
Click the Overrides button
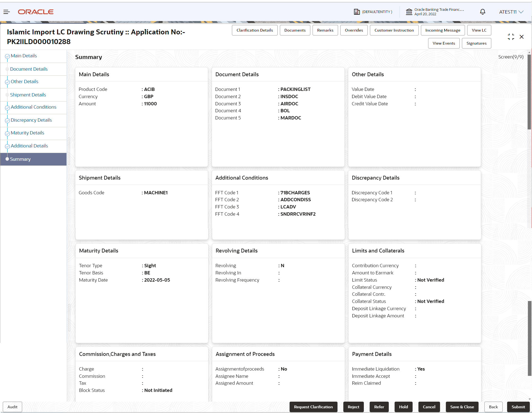click(354, 30)
